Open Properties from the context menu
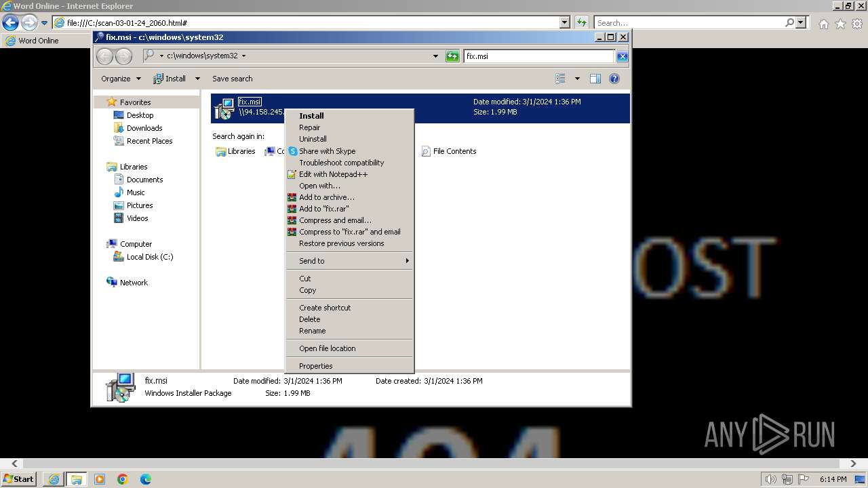This screenshot has height=488, width=868. tap(349, 366)
